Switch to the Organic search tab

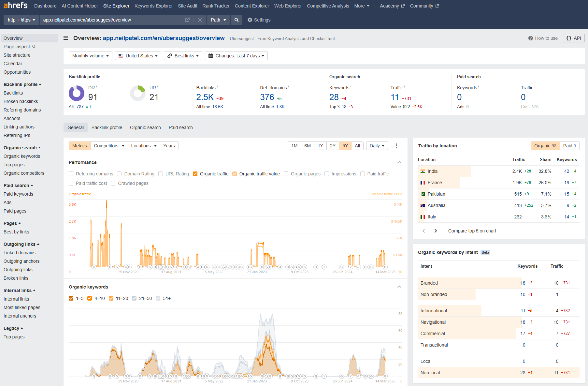(145, 127)
